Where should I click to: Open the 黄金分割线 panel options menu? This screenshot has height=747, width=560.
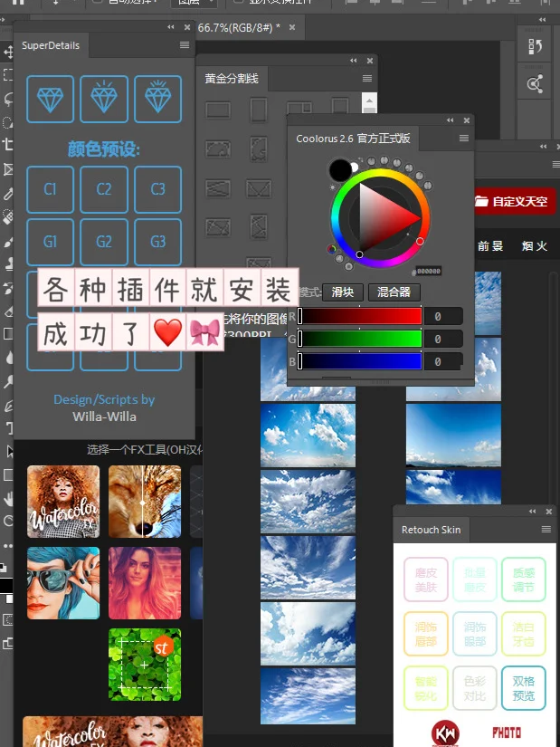coord(367,78)
